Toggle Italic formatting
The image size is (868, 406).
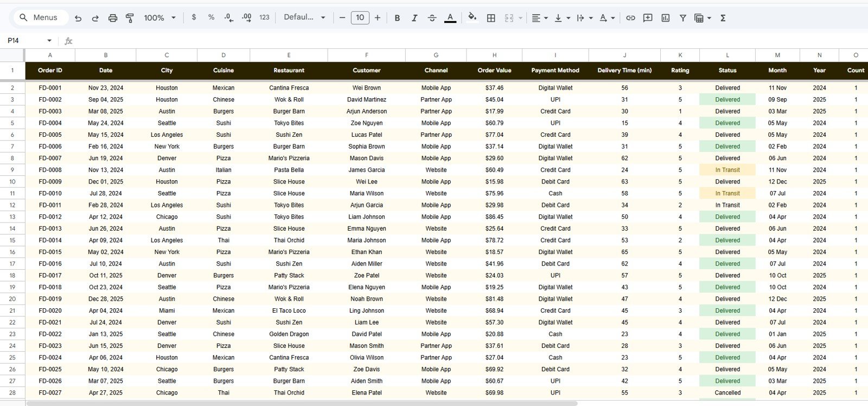coord(414,18)
